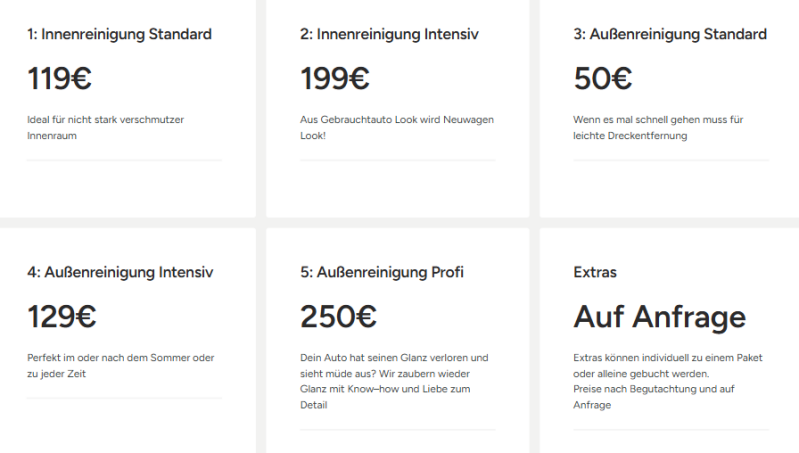Open the "2: Innenreinigung Intensiv" package title
799x453 pixels.
389,34
